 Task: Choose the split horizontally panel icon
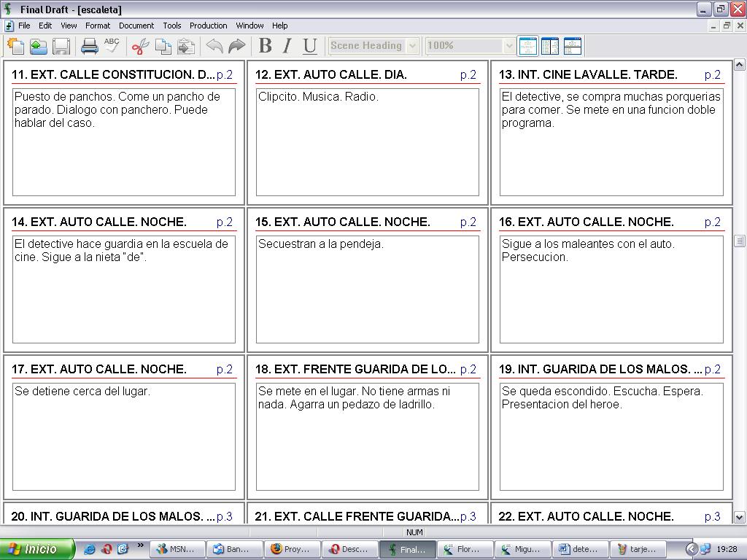[x=573, y=46]
